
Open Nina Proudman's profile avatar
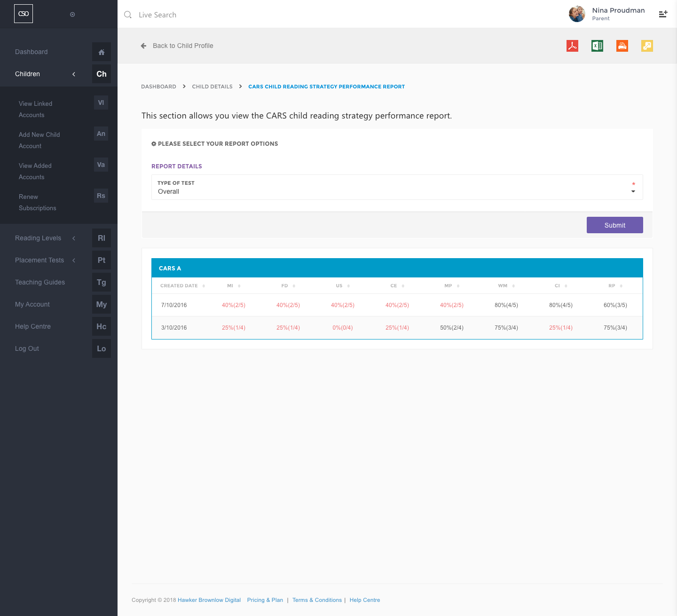577,14
